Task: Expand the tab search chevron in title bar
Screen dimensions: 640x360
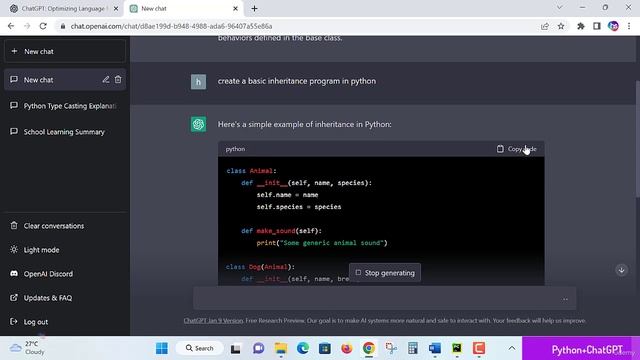Action: 560,7
